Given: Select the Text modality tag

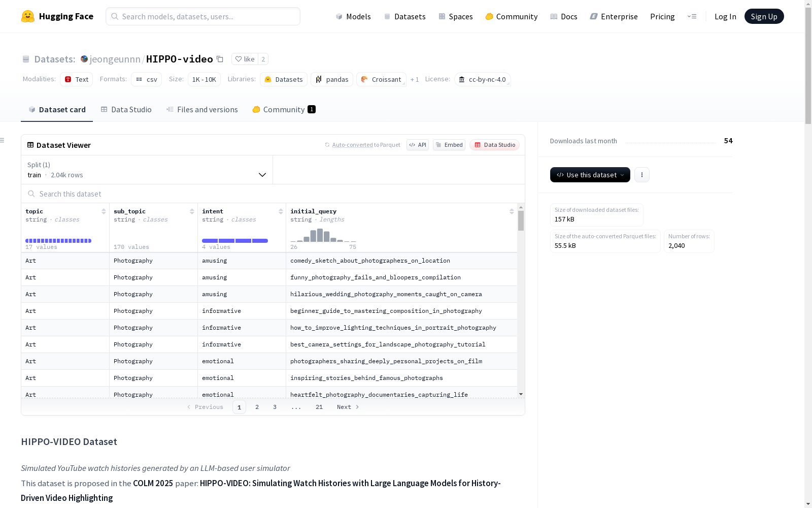Looking at the screenshot, I should coord(77,79).
